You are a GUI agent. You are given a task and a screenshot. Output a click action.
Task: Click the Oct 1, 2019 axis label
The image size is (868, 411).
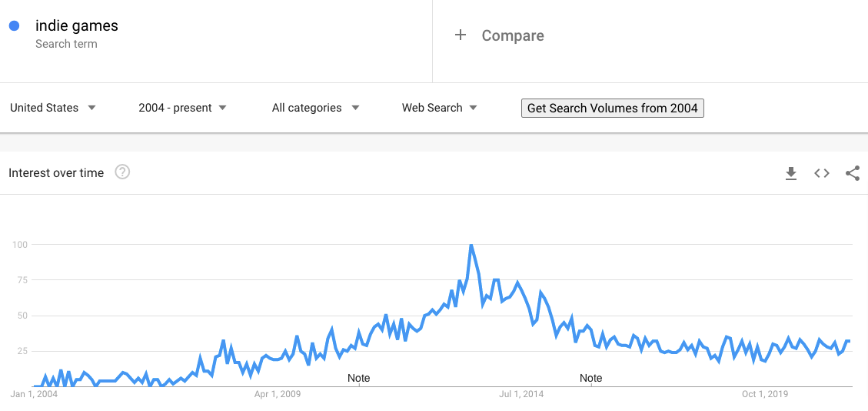click(x=765, y=395)
